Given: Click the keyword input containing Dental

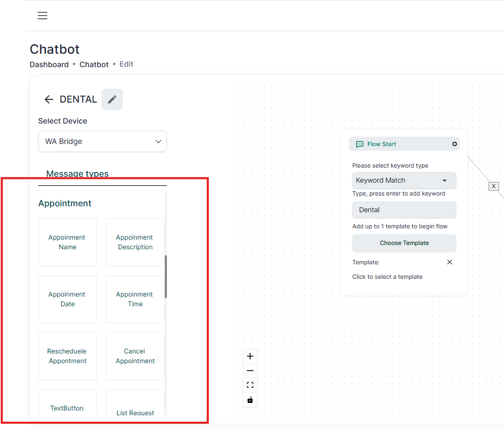Looking at the screenshot, I should (x=404, y=210).
